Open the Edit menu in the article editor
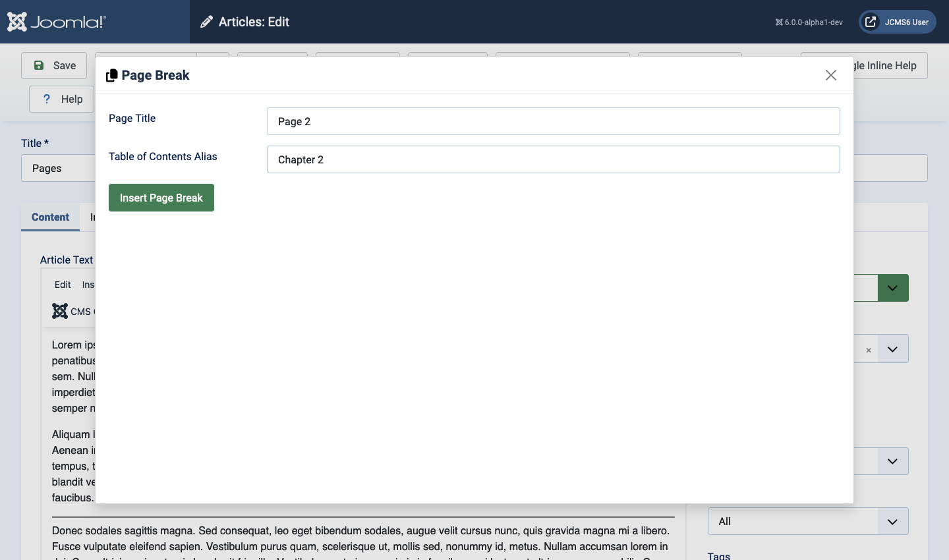The width and height of the screenshot is (949, 560). 62,285
